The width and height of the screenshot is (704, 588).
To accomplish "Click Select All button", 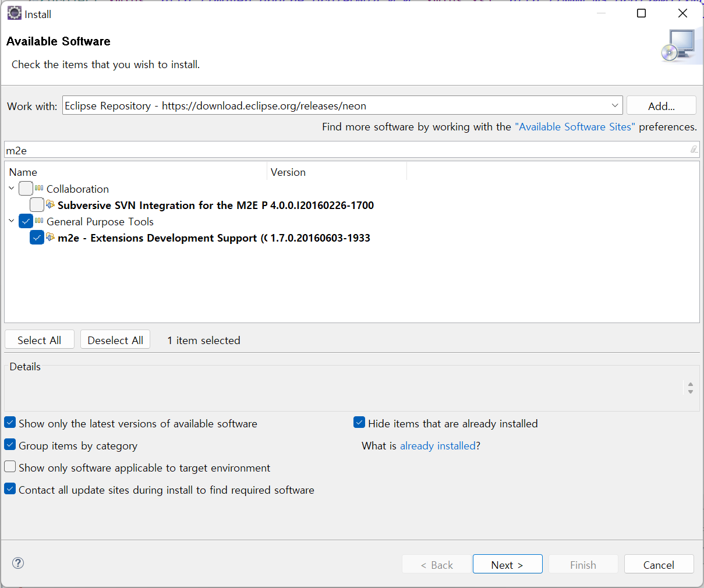I will [x=40, y=340].
